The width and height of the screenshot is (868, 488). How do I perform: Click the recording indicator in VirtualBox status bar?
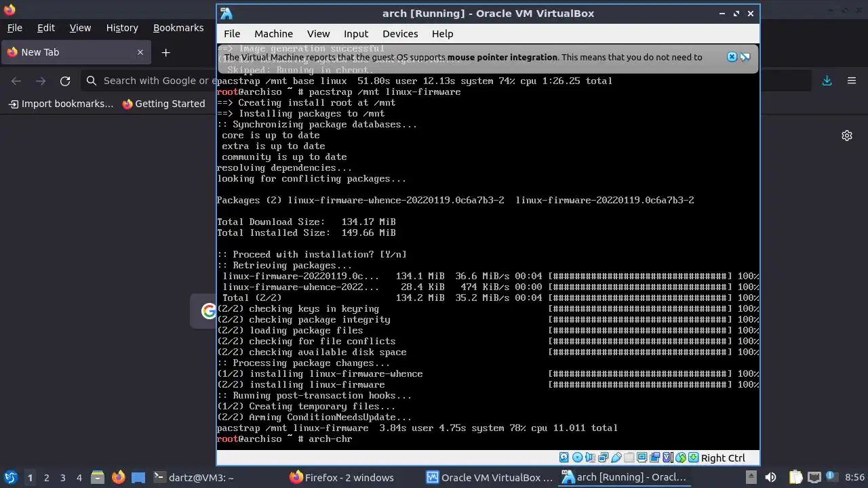point(654,457)
